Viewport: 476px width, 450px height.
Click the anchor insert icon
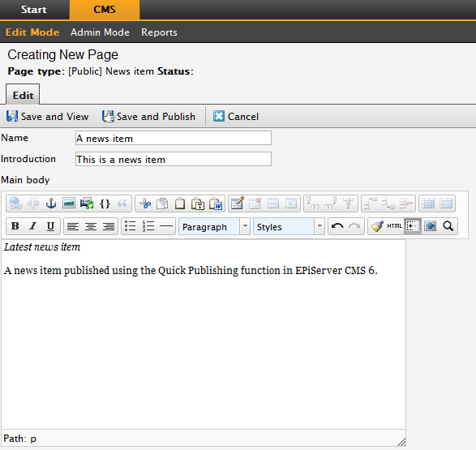coord(51,204)
